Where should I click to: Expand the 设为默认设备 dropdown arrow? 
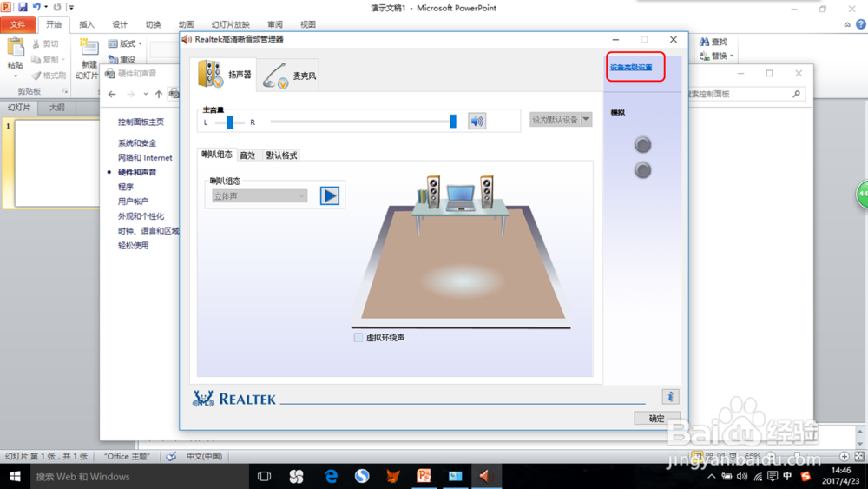(586, 120)
